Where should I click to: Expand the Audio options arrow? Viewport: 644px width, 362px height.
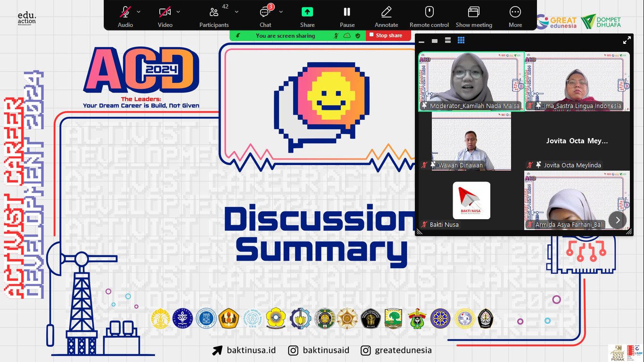tap(139, 12)
